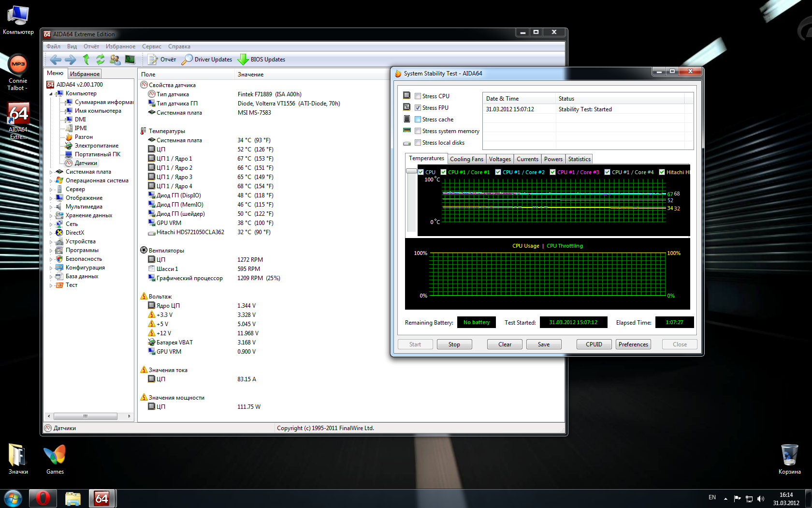Open the green-graph monitor toolbar icon
812x508 pixels.
130,60
